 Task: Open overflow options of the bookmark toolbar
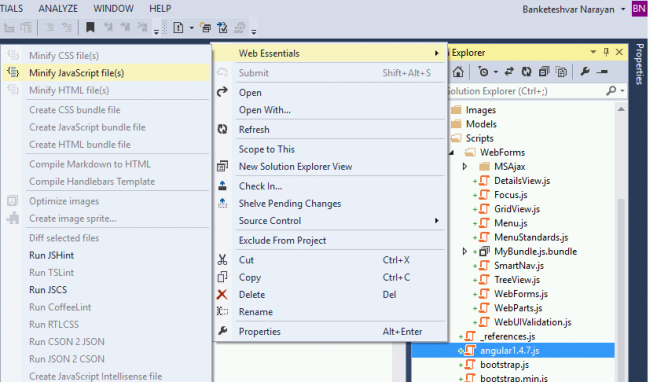pyautogui.click(x=156, y=31)
